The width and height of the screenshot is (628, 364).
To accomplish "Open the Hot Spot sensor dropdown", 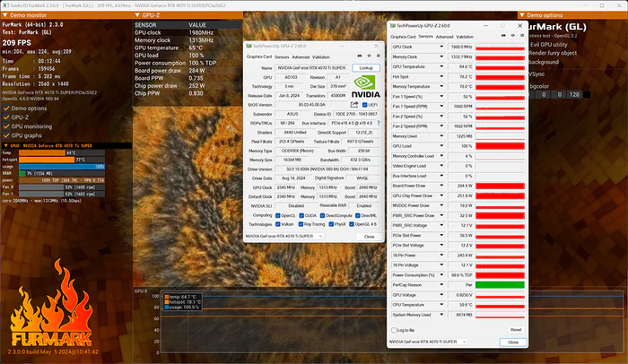I will (x=441, y=76).
